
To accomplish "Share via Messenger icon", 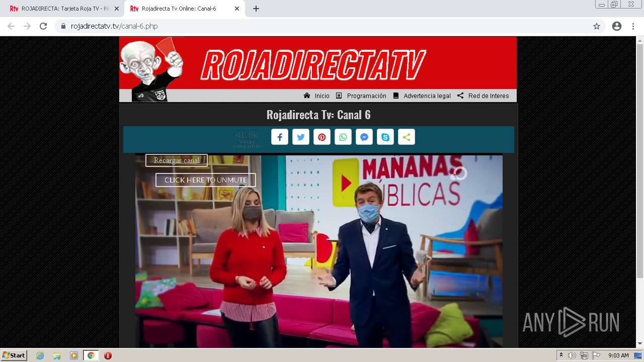I will 364,137.
